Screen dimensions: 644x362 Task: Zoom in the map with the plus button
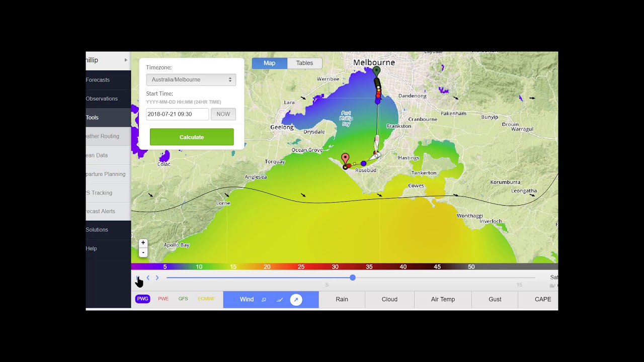(x=143, y=243)
